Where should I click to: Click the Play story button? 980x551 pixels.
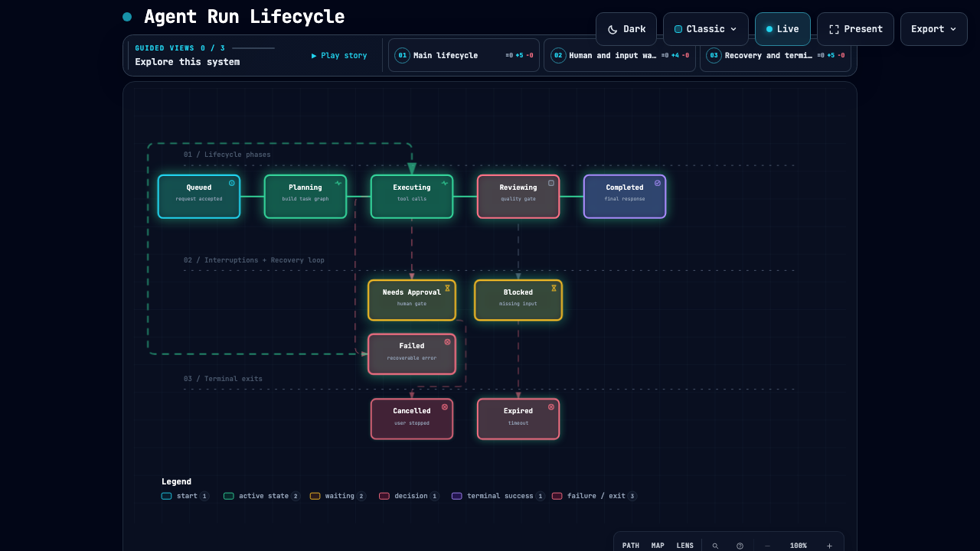point(339,55)
